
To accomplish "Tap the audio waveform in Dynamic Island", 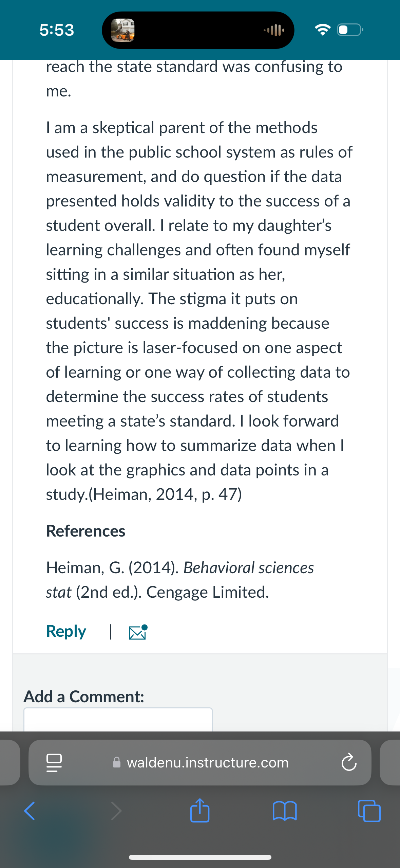I will pyautogui.click(x=274, y=30).
